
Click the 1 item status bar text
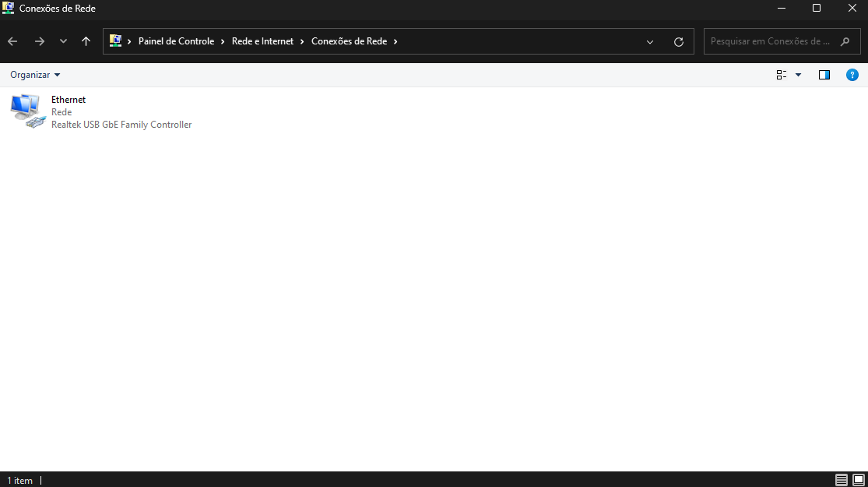point(20,480)
